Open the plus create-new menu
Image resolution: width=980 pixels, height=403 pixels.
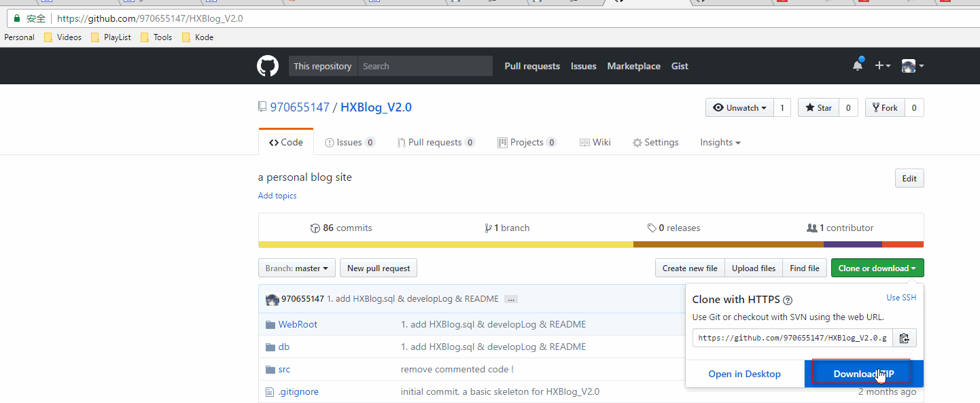pyautogui.click(x=883, y=66)
